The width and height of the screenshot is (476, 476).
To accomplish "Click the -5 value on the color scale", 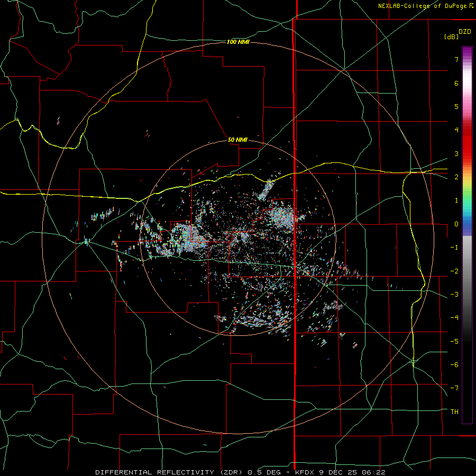I will click(454, 342).
